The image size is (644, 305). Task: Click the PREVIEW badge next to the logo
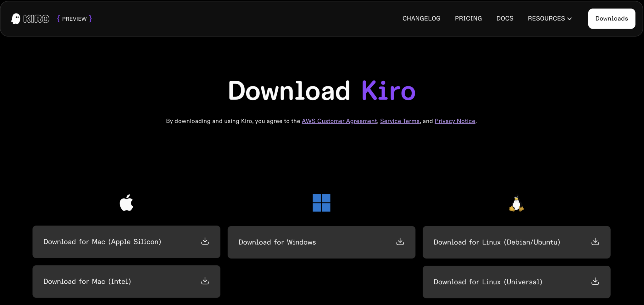(x=74, y=19)
